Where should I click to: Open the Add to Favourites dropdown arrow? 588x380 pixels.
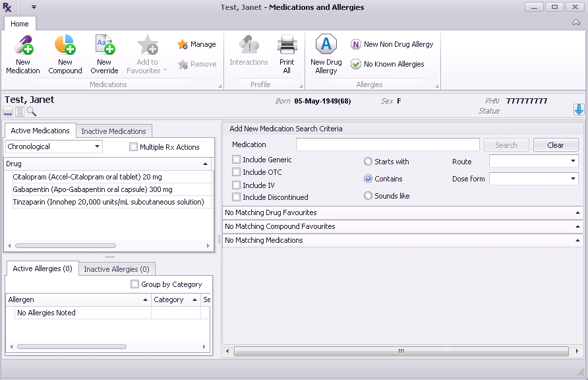tap(165, 71)
